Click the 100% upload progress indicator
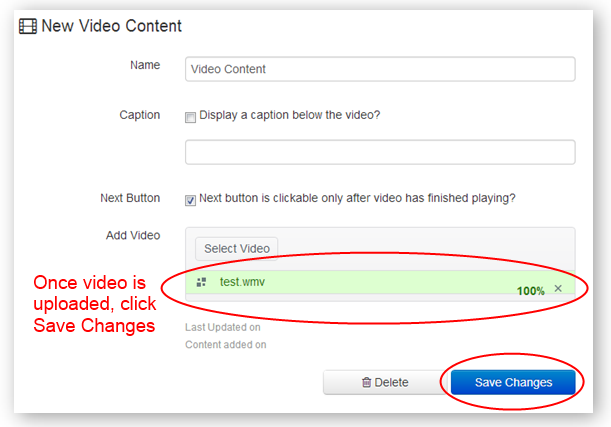Screen dimensions: 611x427 point(530,290)
